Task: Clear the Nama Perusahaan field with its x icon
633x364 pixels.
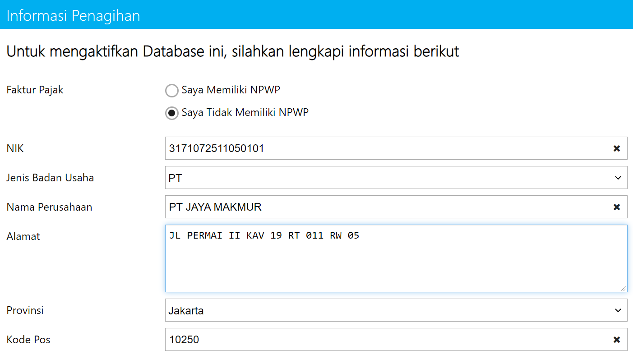Action: coord(616,207)
